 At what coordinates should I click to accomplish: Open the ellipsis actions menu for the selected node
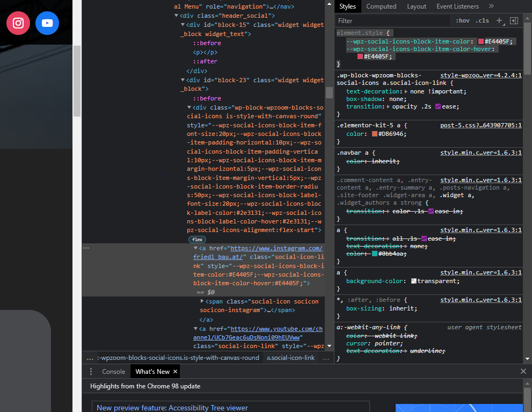coord(86,248)
